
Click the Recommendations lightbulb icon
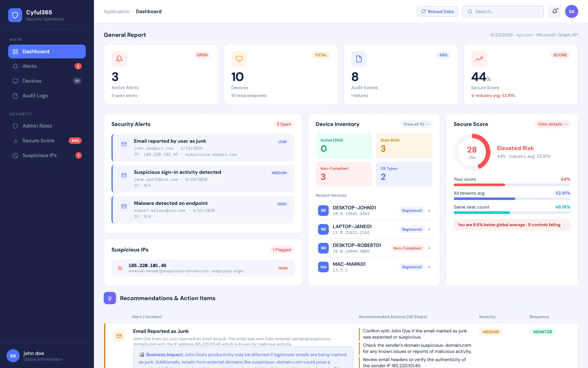click(x=110, y=298)
